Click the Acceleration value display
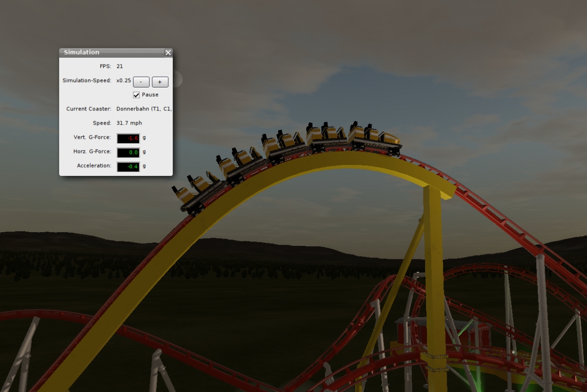The width and height of the screenshot is (587, 392). (x=128, y=167)
